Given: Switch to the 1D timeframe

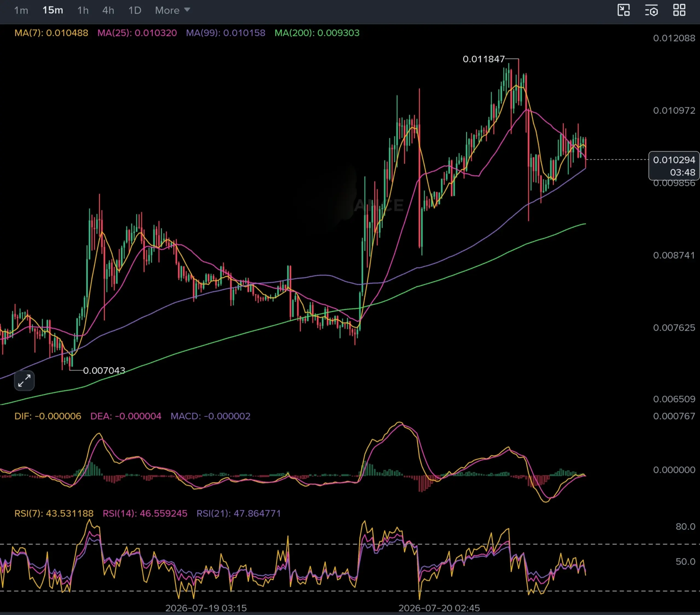Looking at the screenshot, I should coord(135,10).
